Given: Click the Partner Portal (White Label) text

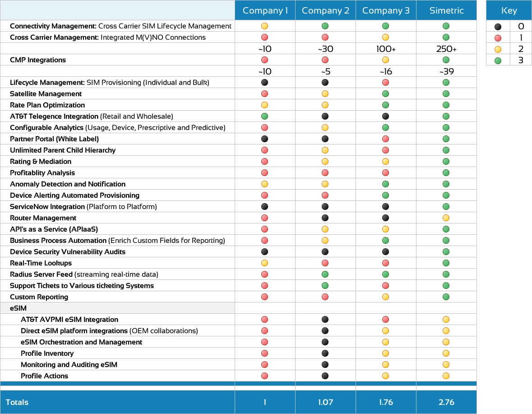Looking at the screenshot, I should coord(54,139).
